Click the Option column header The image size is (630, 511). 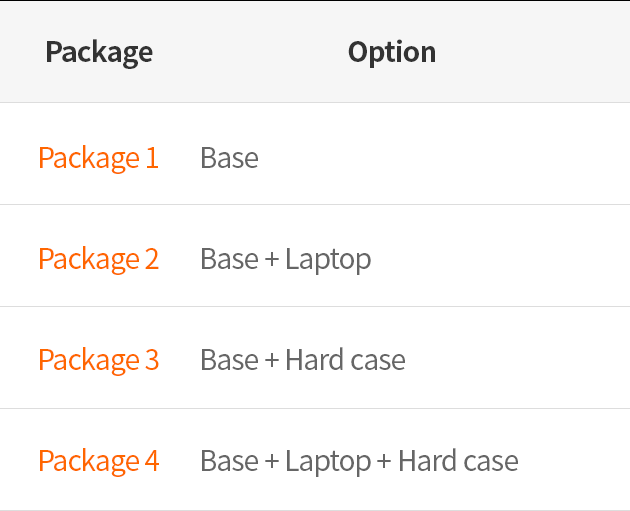(392, 53)
